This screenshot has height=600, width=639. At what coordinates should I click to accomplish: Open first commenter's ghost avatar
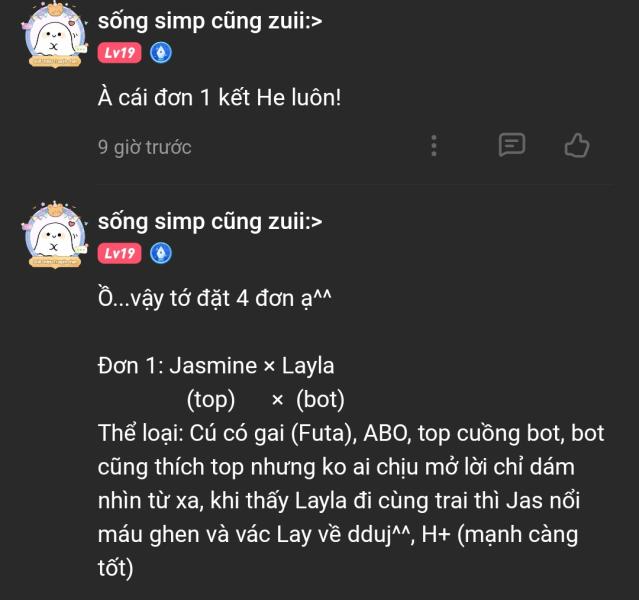point(55,36)
